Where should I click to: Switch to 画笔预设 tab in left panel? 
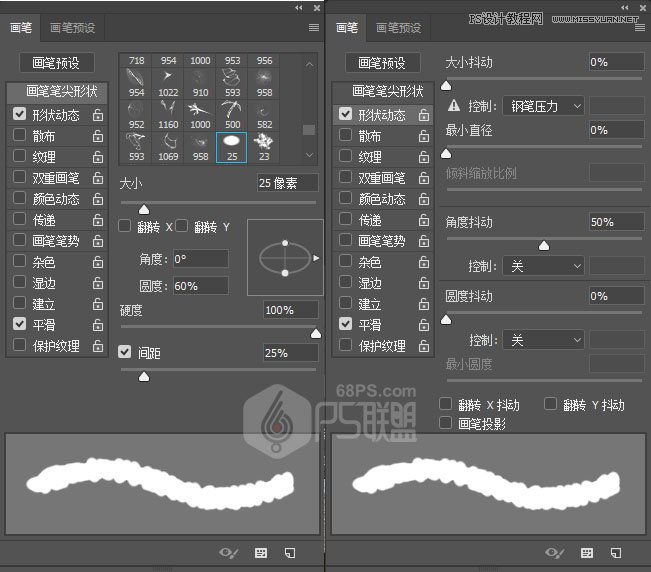pyautogui.click(x=73, y=28)
